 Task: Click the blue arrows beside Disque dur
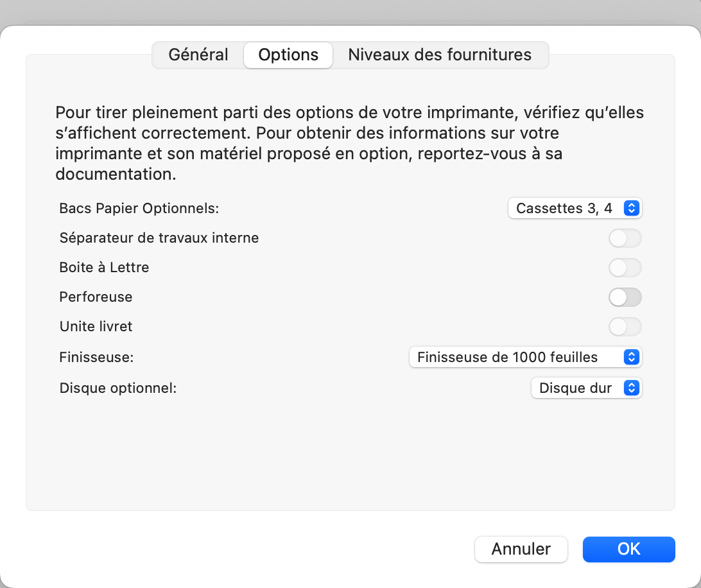click(631, 388)
